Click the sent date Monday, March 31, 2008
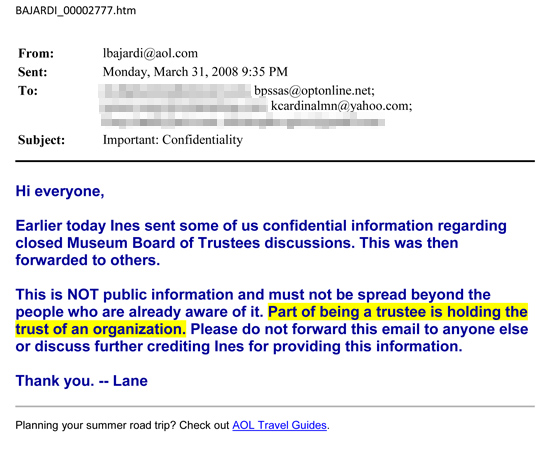Viewport: 550px width, 449px height. coord(170,72)
